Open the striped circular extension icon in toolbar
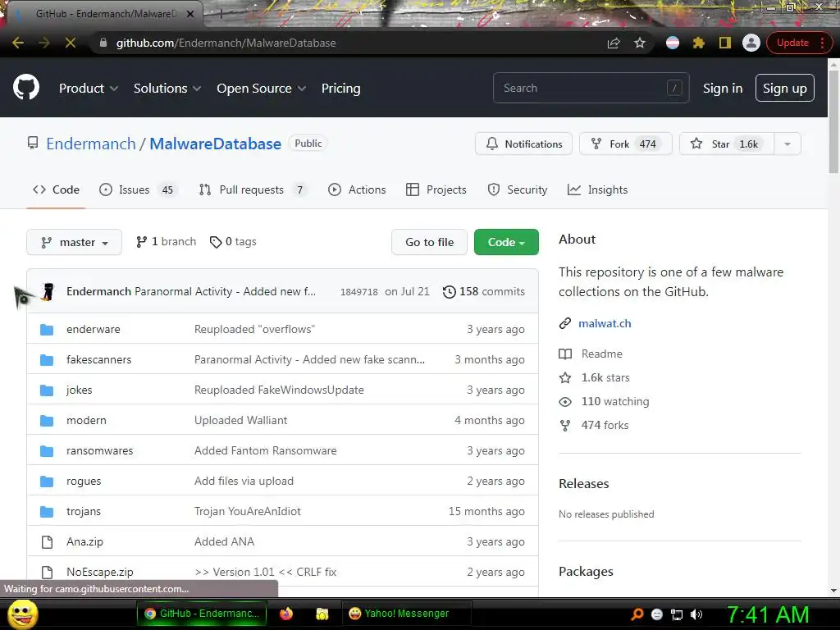This screenshot has height=630, width=840. (673, 43)
